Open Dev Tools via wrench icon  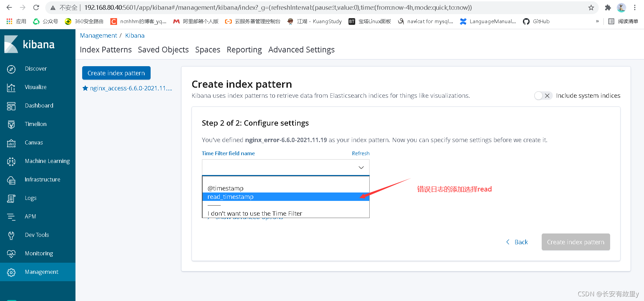(x=11, y=235)
